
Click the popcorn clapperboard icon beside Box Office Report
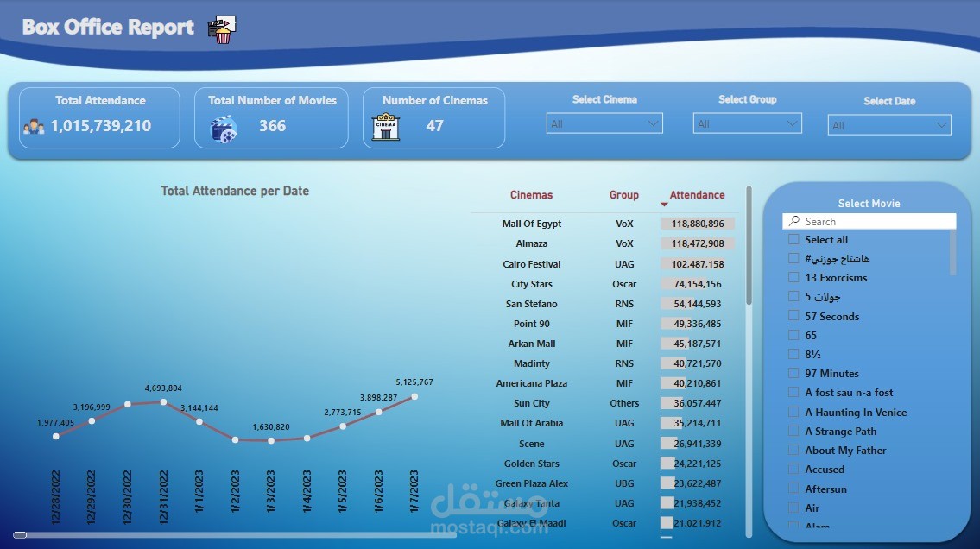tap(222, 30)
